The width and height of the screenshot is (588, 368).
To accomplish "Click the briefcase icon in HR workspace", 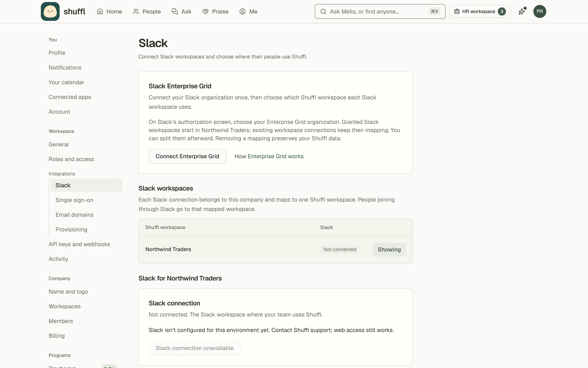I will [457, 11].
